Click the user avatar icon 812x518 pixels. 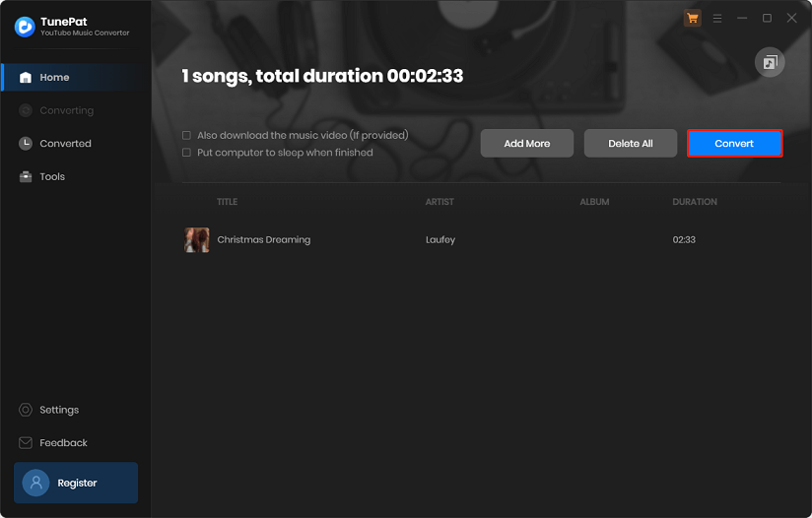[x=35, y=483]
